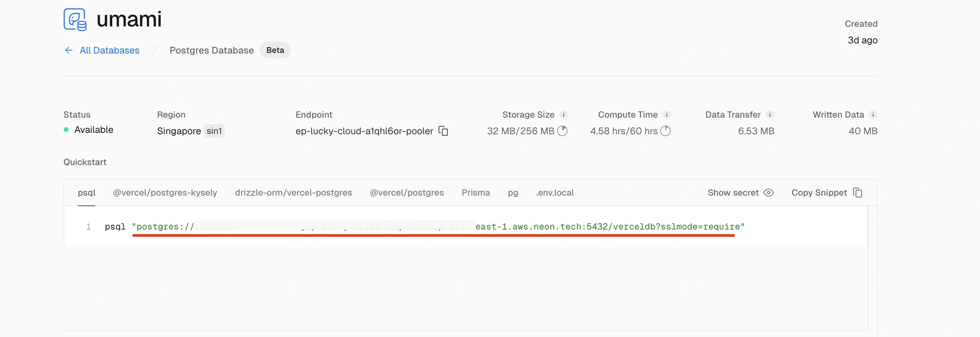This screenshot has height=337, width=980.
Task: Go back to All Databases
Action: [x=110, y=51]
